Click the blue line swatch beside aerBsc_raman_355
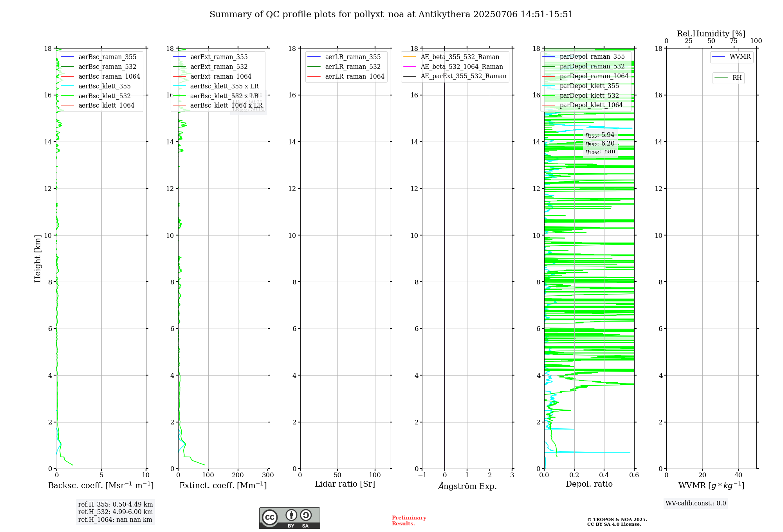This screenshot has width=783, height=532. pyautogui.click(x=67, y=57)
